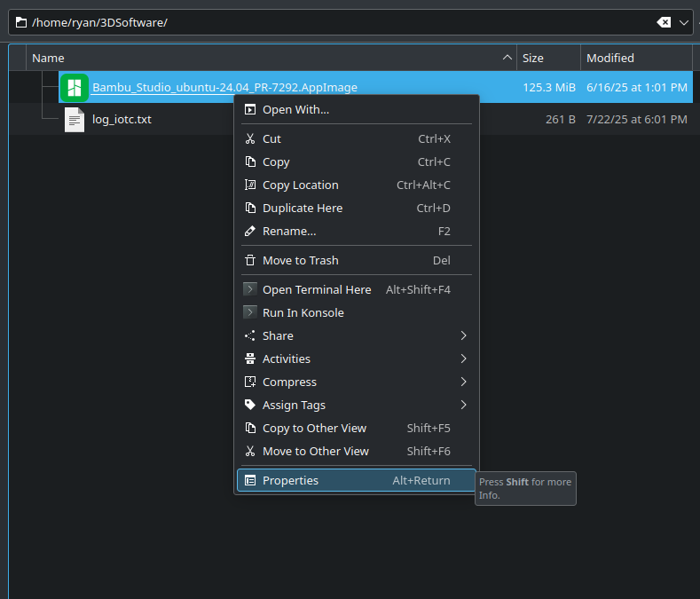The image size is (700, 599).
Task: Click the trash can icon
Action: pyautogui.click(x=250, y=260)
